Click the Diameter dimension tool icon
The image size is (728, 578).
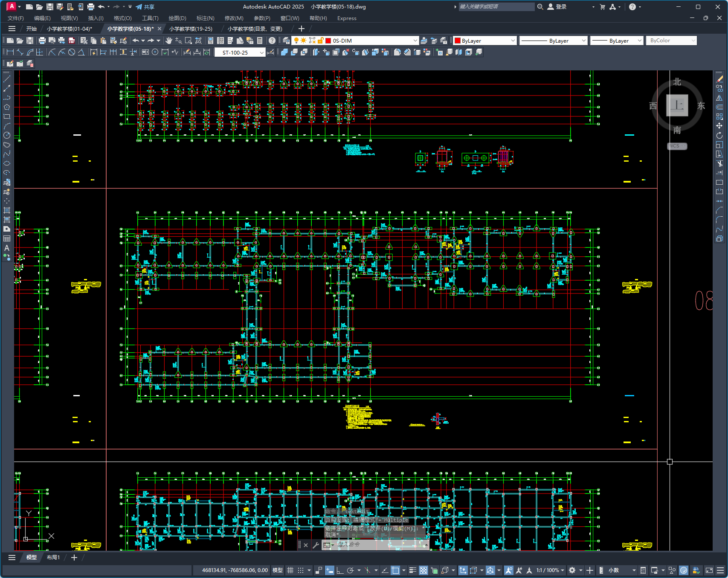72,52
